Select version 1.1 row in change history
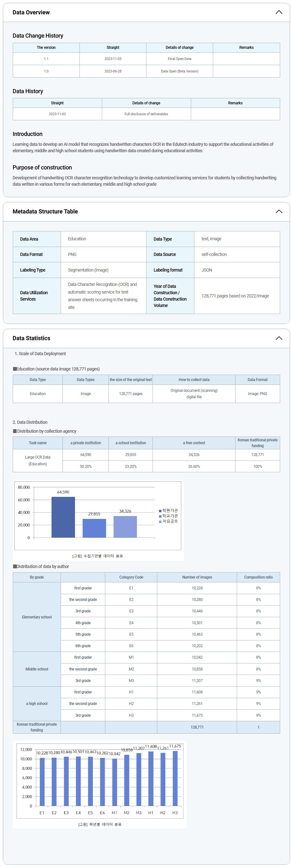Image resolution: width=291 pixels, height=868 pixels. [46, 59]
